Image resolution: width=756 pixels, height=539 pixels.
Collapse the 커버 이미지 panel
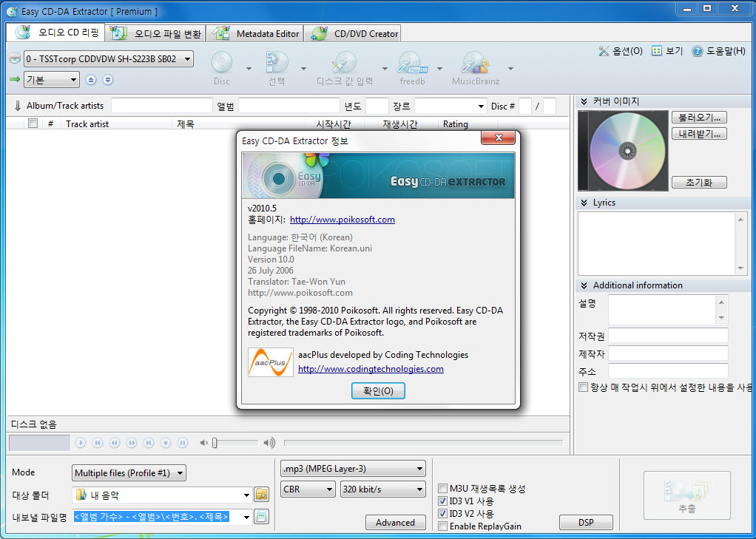[584, 101]
